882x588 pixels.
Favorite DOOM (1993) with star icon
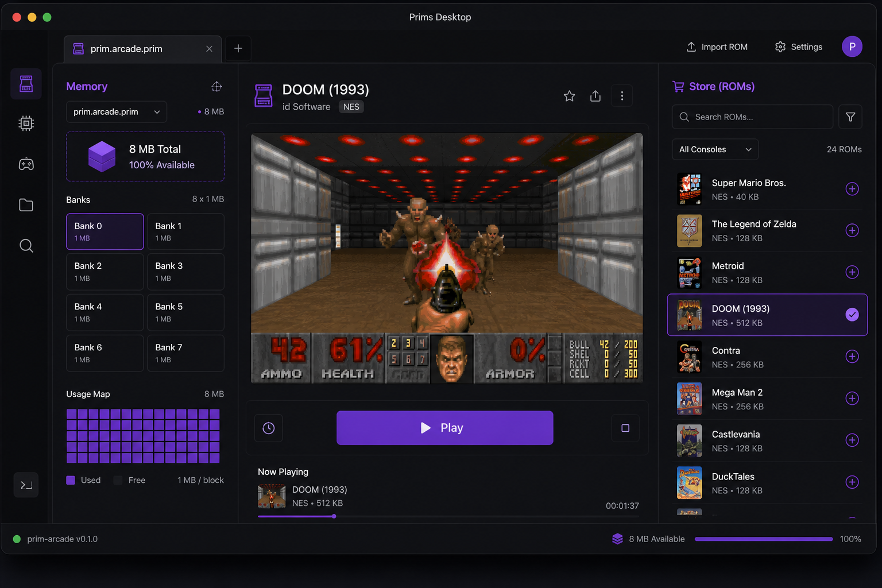569,96
